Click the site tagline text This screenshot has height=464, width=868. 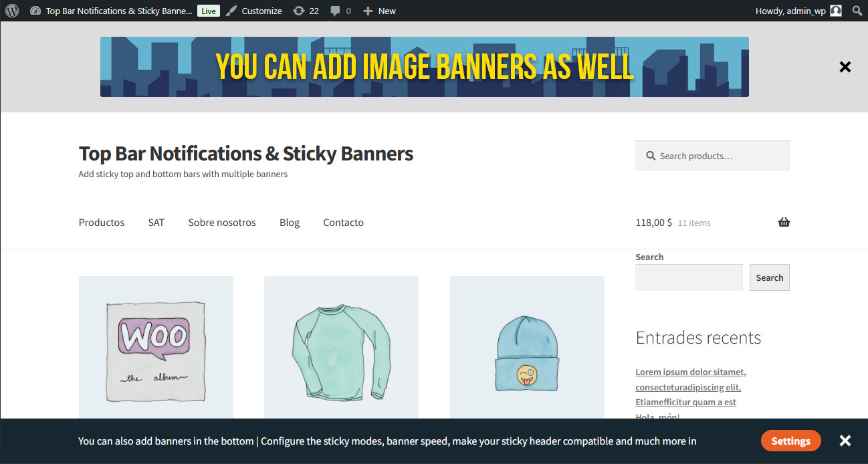tap(183, 175)
